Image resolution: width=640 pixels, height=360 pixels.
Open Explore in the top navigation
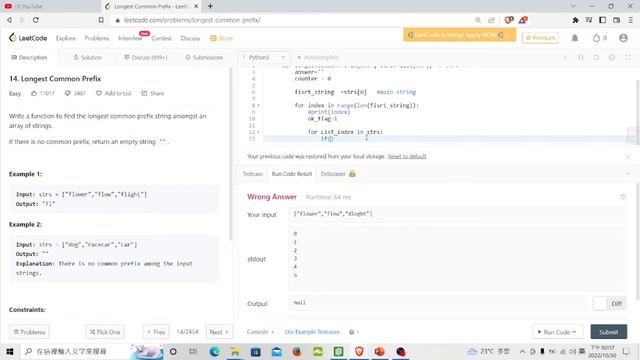pyautogui.click(x=66, y=38)
